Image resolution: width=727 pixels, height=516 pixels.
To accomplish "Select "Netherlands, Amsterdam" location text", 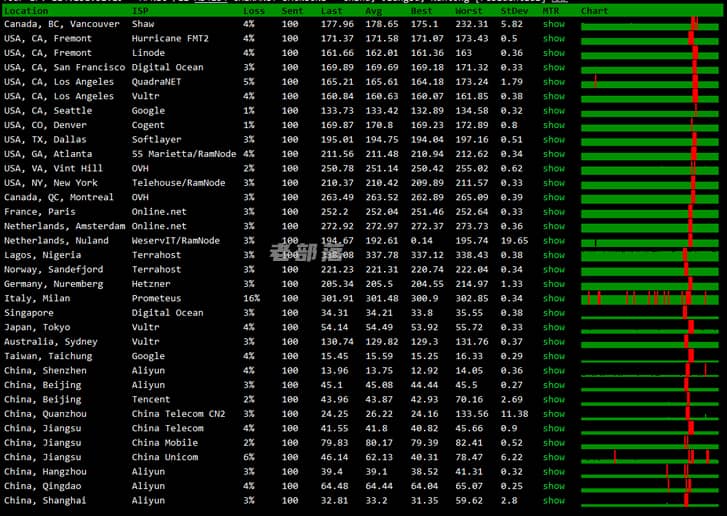I will click(64, 226).
